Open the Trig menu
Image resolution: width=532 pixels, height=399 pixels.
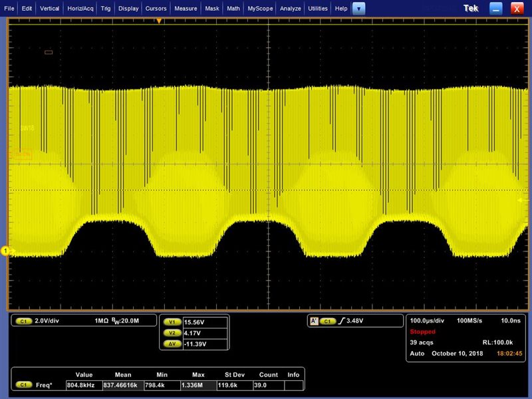click(x=106, y=9)
